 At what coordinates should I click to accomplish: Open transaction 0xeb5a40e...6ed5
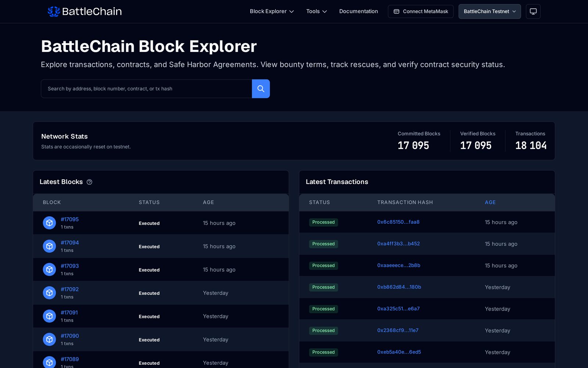tap(399, 352)
